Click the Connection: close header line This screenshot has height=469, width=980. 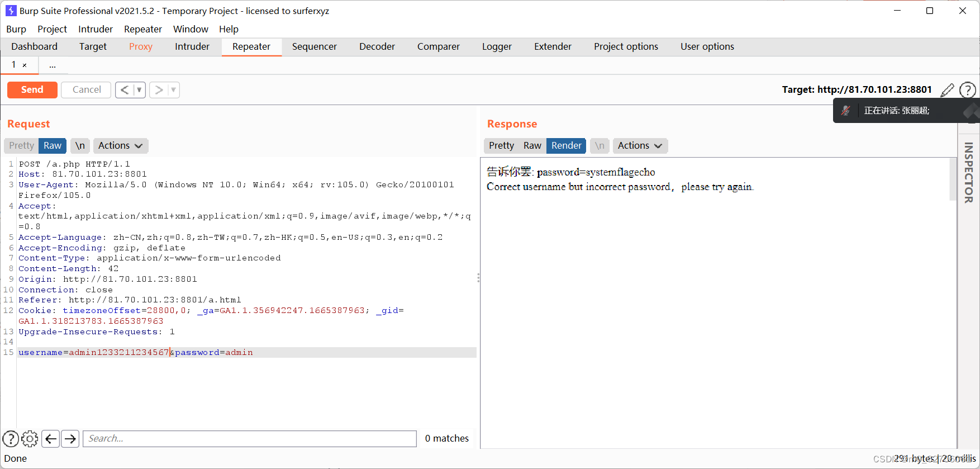(x=65, y=290)
